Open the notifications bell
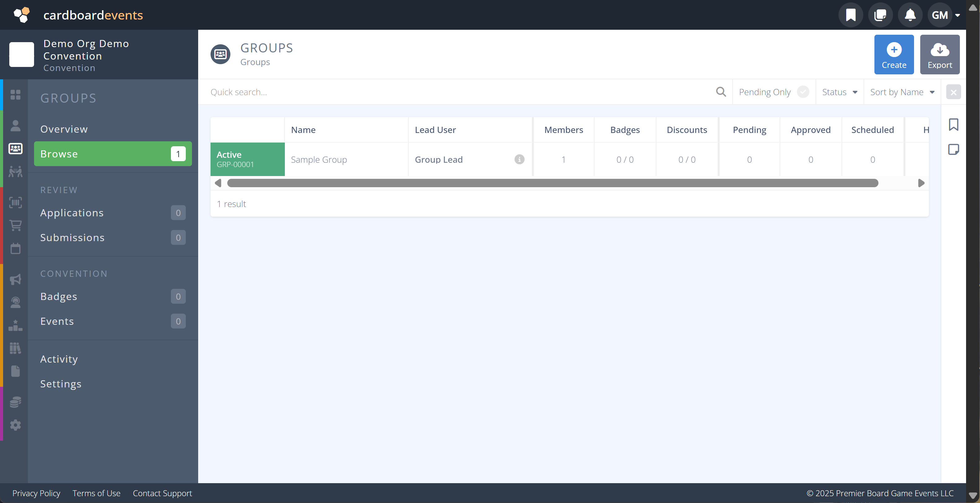980x503 pixels. pyautogui.click(x=910, y=15)
